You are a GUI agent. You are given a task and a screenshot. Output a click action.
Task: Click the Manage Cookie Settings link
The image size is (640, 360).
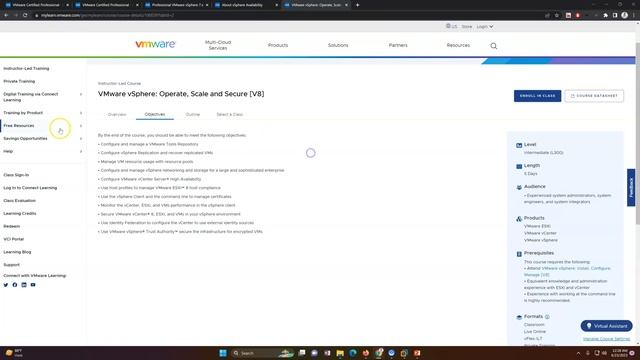[x=606, y=339]
